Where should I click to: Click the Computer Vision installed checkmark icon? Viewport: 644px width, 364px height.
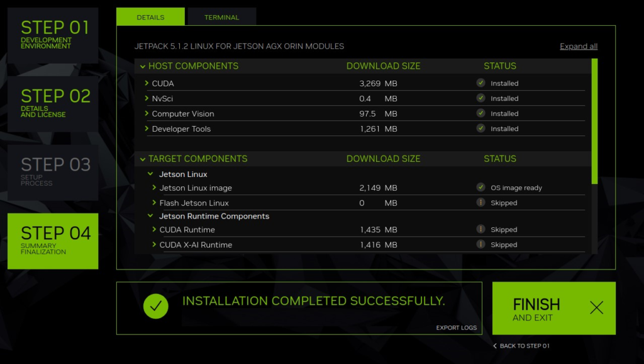480,113
